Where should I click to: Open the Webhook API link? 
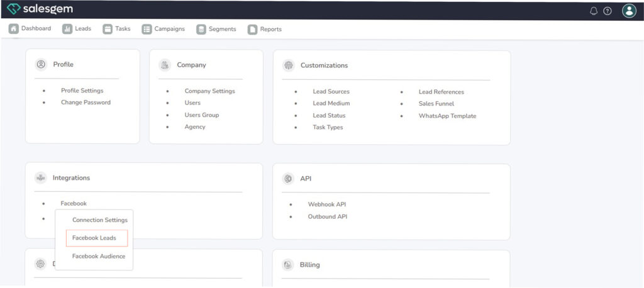(x=326, y=204)
